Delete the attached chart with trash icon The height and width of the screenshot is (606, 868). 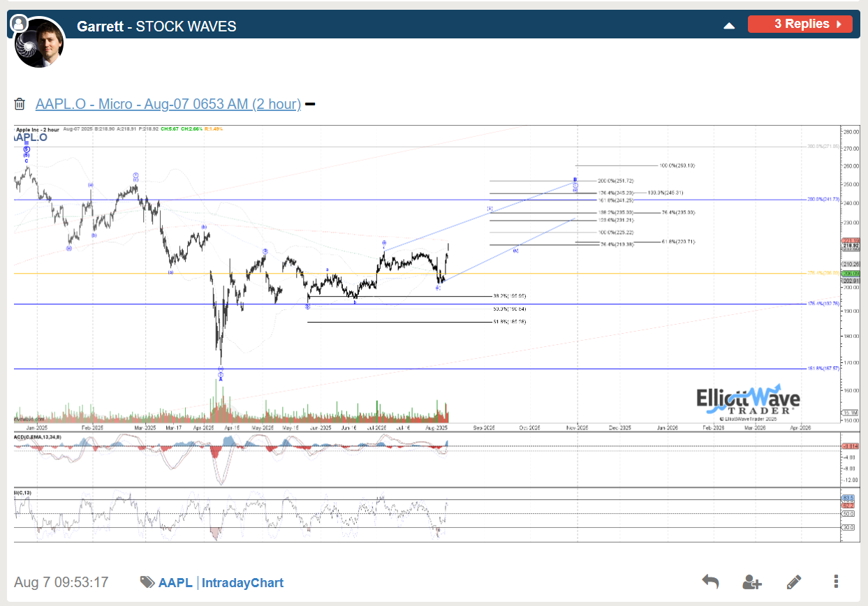[x=20, y=104]
